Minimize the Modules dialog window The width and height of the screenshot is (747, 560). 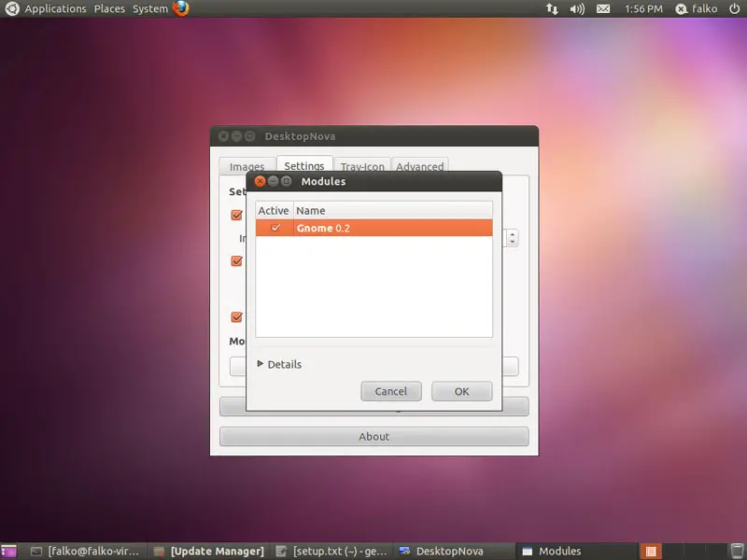tap(273, 181)
